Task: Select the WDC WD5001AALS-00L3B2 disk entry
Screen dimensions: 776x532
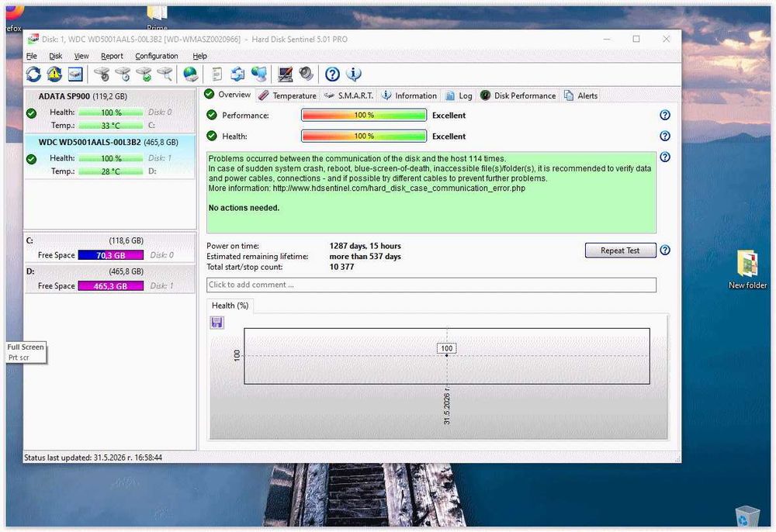Action: (110, 157)
